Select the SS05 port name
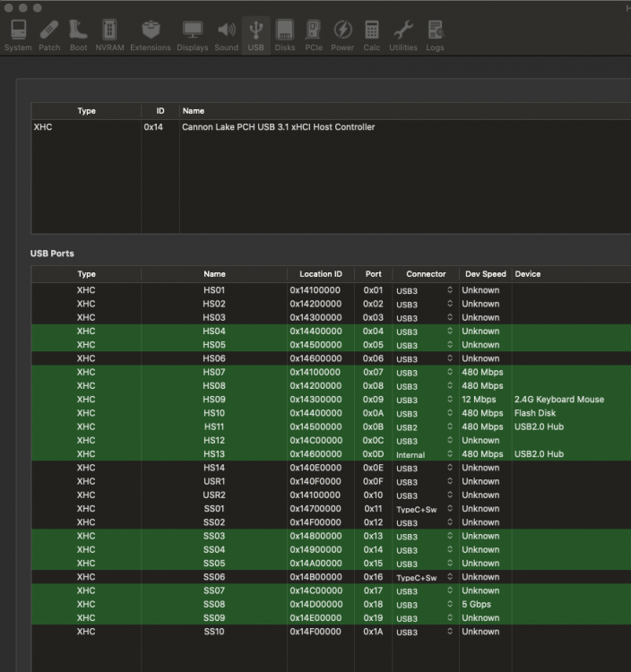Screen dimensions: 631x672 pyautogui.click(x=214, y=564)
